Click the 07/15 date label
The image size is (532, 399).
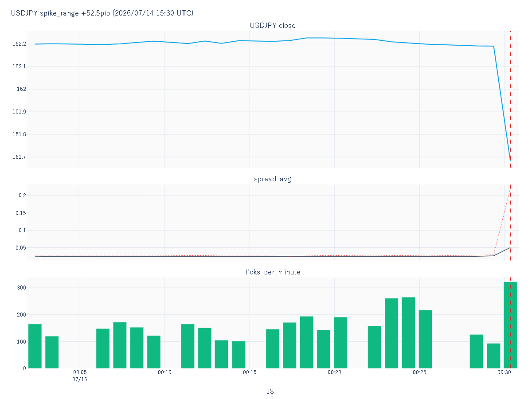80,380
